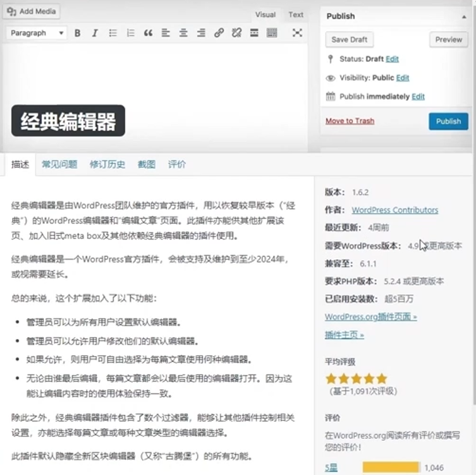The width and height of the screenshot is (476, 475).
Task: Click the 1,046 rating count
Action: 434,467
